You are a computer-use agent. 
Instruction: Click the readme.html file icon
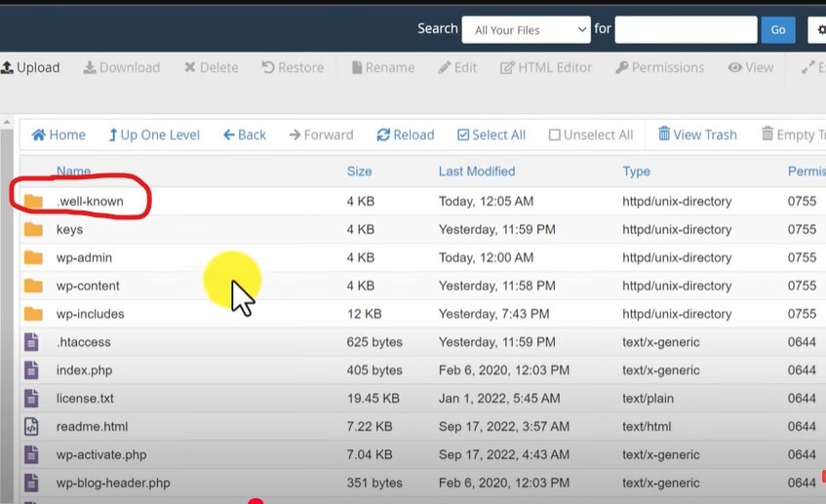[x=31, y=427]
